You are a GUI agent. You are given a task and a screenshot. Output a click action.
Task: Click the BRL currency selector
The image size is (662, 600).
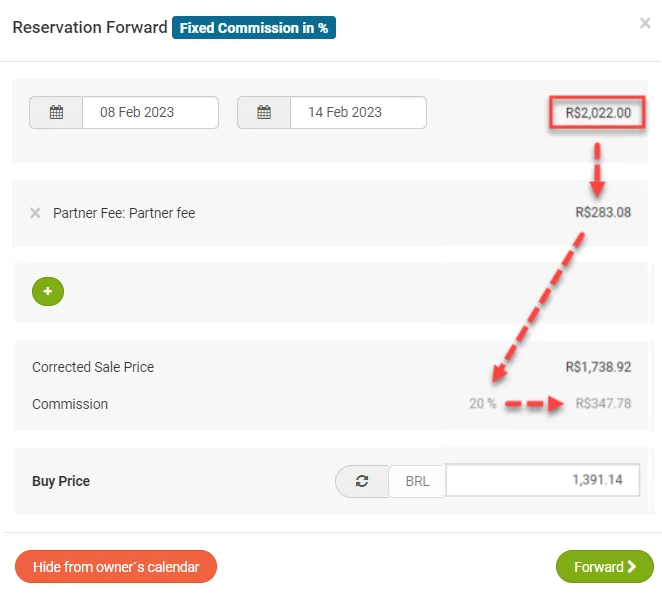pyautogui.click(x=417, y=481)
